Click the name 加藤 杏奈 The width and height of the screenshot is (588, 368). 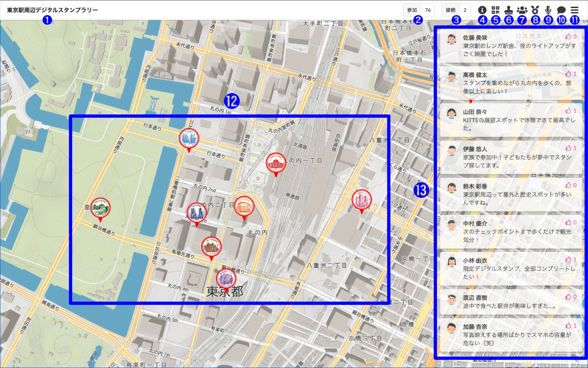click(475, 327)
